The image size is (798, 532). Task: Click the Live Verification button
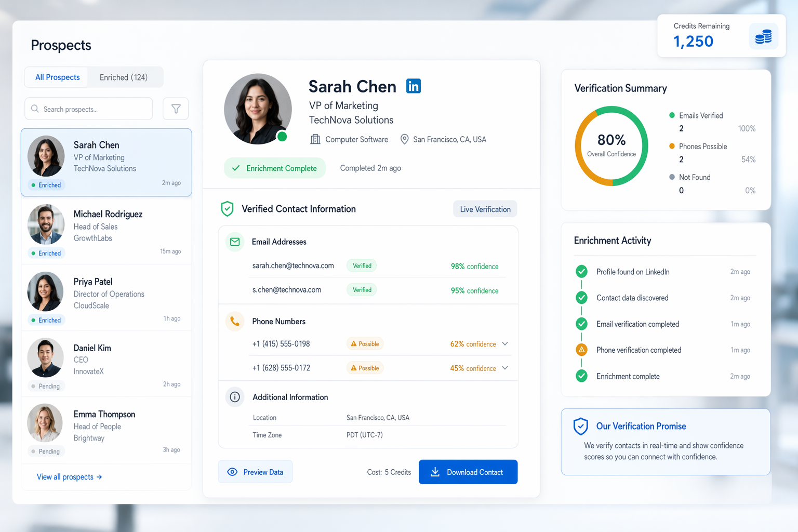[485, 209]
